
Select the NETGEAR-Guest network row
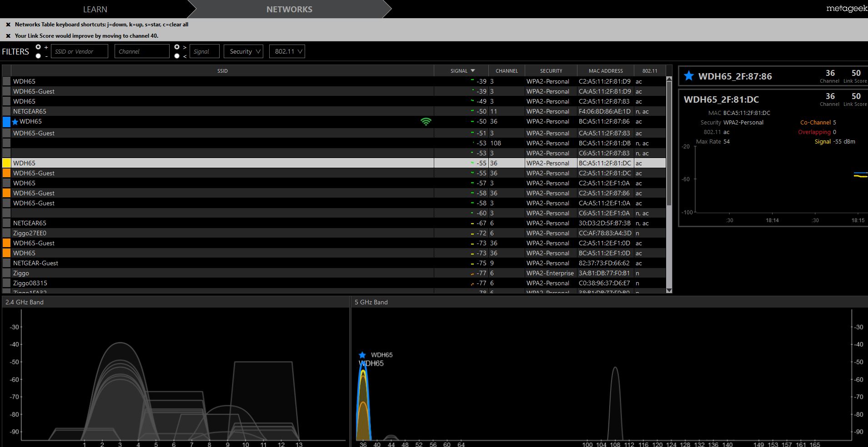334,263
